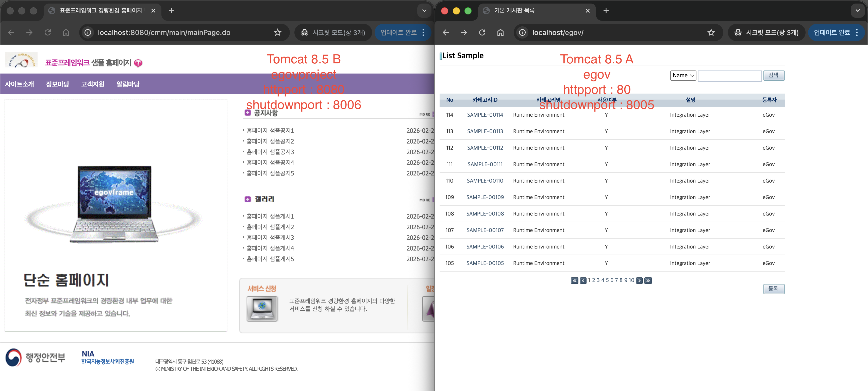Focus the search keyword input field

729,76
